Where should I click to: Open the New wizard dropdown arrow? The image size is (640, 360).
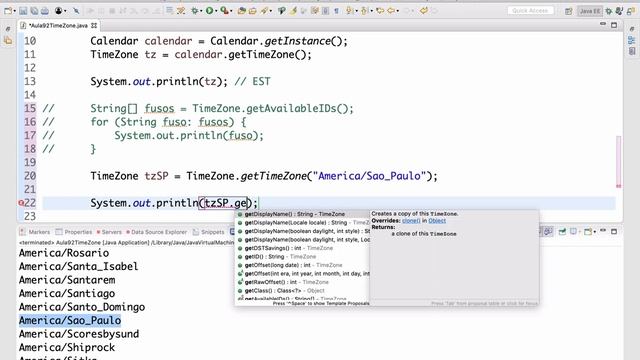coord(14,11)
